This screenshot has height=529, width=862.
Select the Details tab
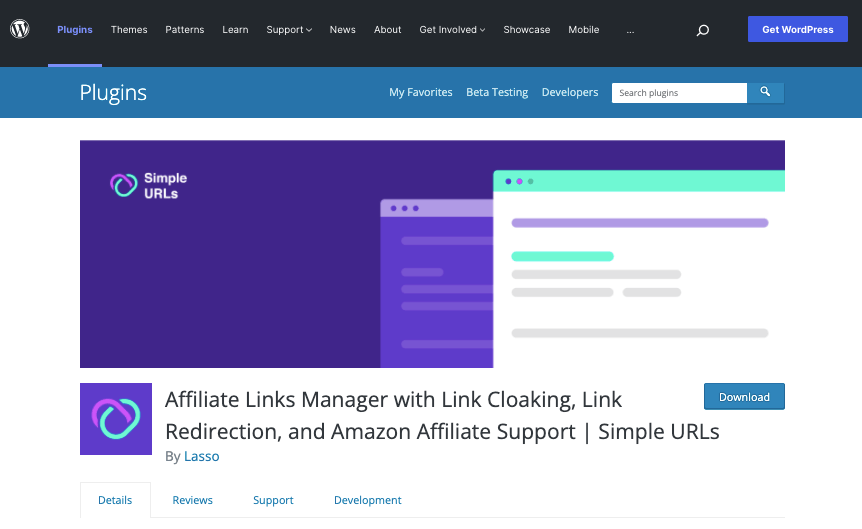coord(115,500)
